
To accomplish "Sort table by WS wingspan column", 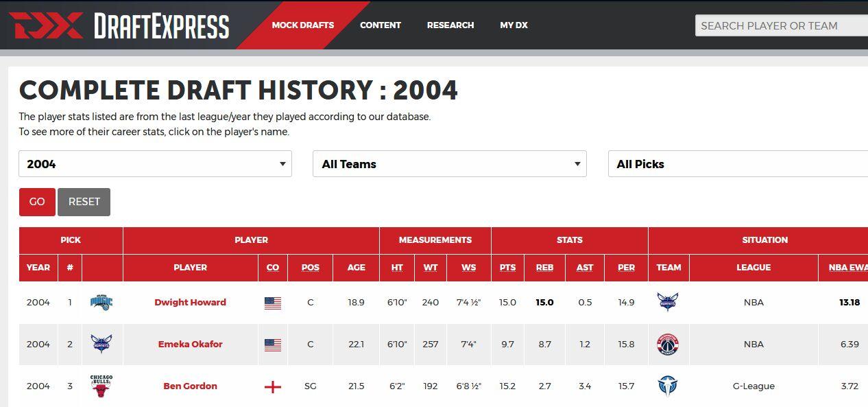I will (468, 268).
